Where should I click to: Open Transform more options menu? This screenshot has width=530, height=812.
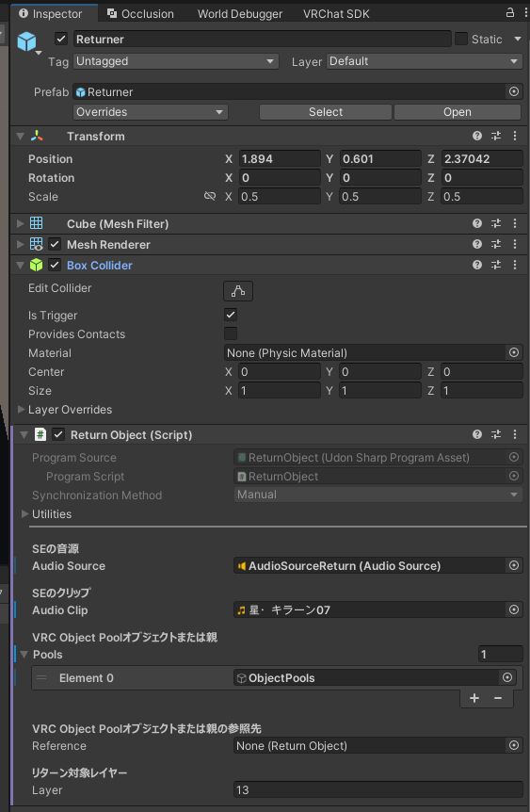[515, 136]
